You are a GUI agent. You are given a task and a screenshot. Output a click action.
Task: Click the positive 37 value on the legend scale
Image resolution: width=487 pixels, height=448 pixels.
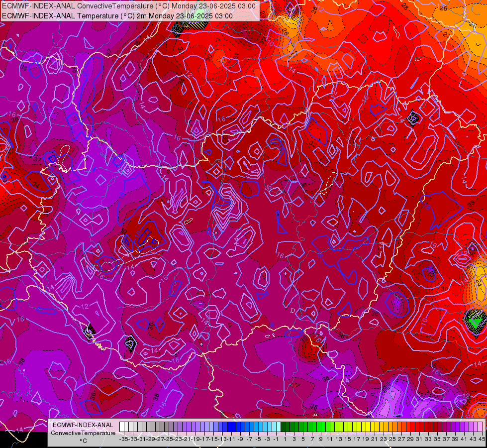coord(446,439)
